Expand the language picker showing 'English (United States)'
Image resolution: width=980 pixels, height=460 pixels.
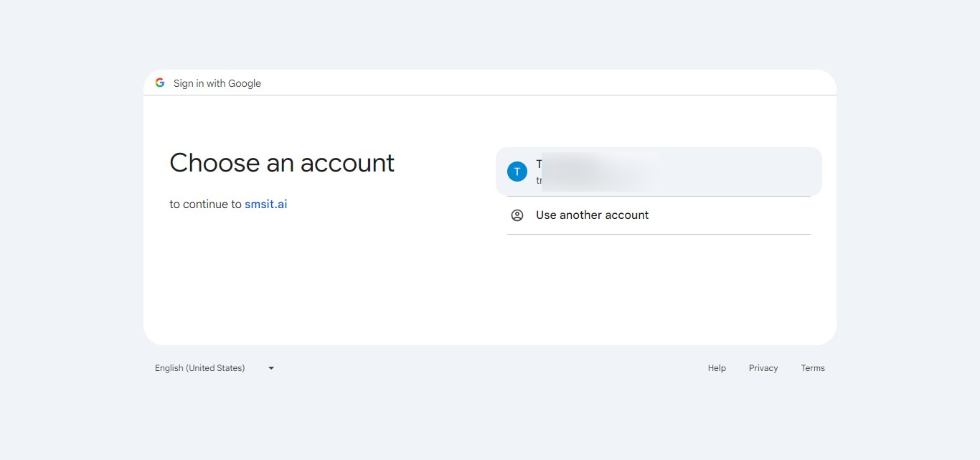(214, 367)
